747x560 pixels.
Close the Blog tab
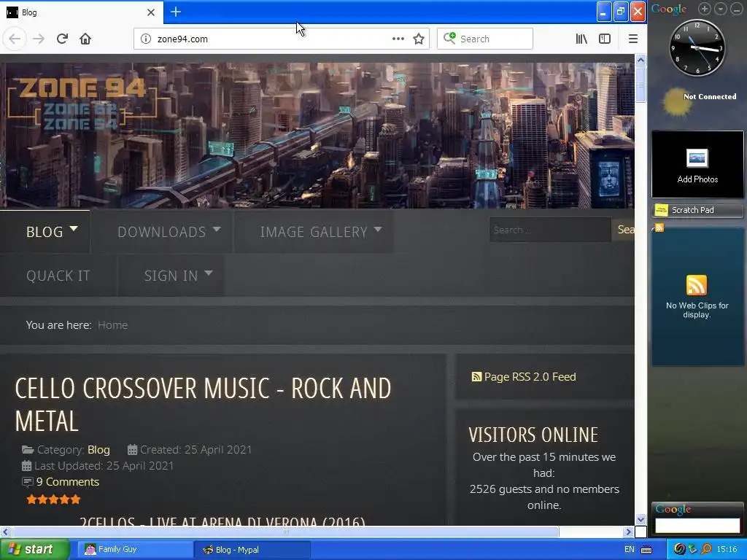(x=151, y=12)
